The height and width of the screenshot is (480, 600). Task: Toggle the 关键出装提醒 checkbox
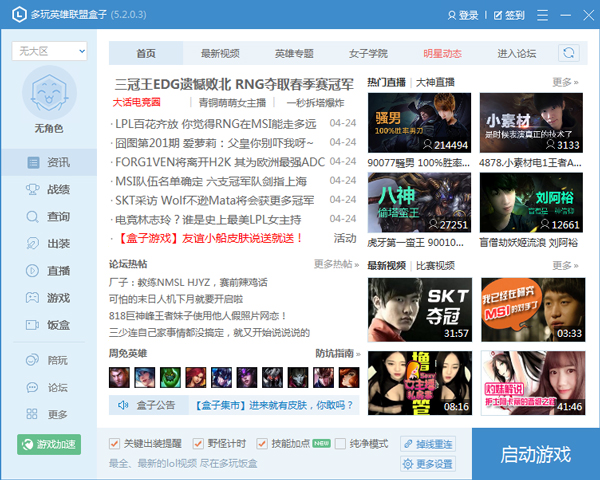(114, 444)
